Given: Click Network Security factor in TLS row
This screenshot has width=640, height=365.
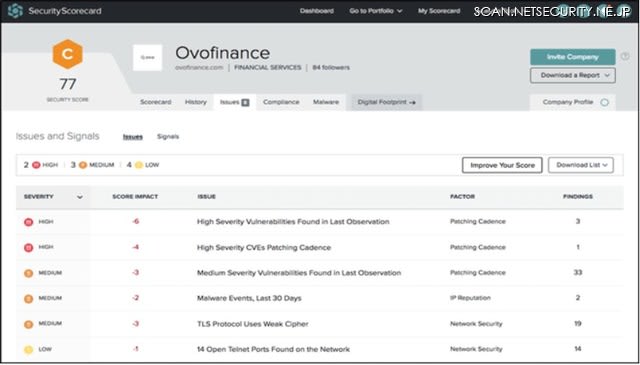Looking at the screenshot, I should point(476,324).
